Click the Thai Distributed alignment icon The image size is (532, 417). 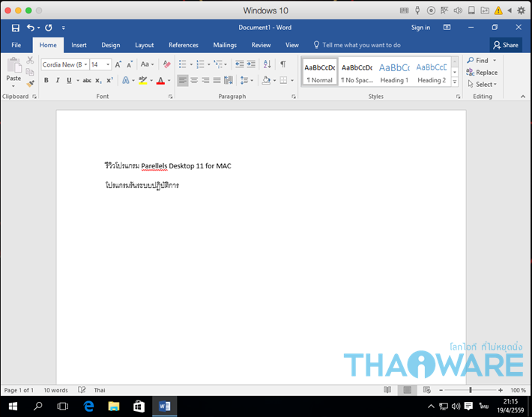[229, 80]
